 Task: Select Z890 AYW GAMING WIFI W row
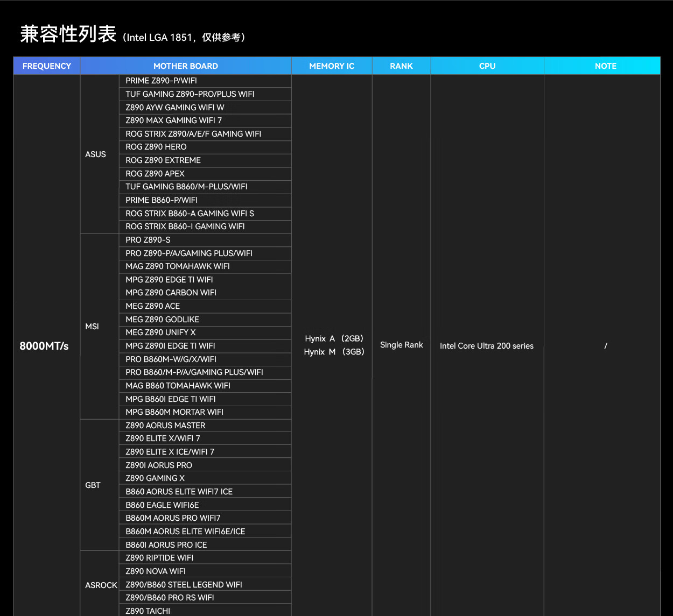[x=205, y=108]
